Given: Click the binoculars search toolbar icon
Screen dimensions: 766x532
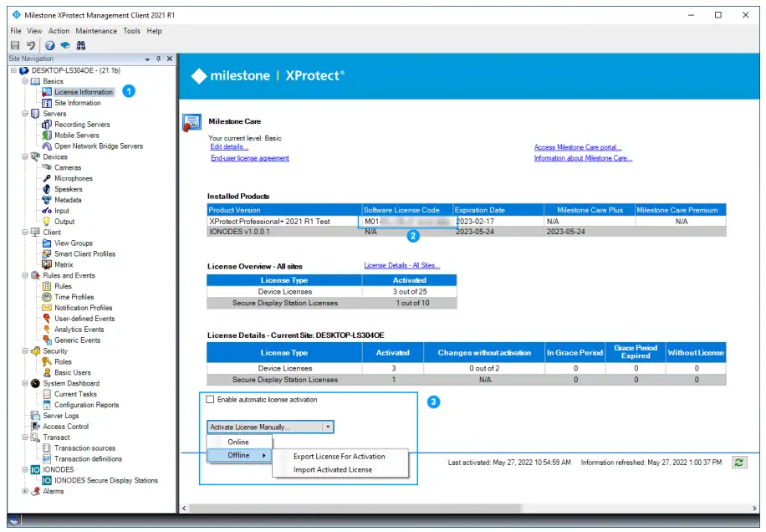Looking at the screenshot, I should [81, 45].
